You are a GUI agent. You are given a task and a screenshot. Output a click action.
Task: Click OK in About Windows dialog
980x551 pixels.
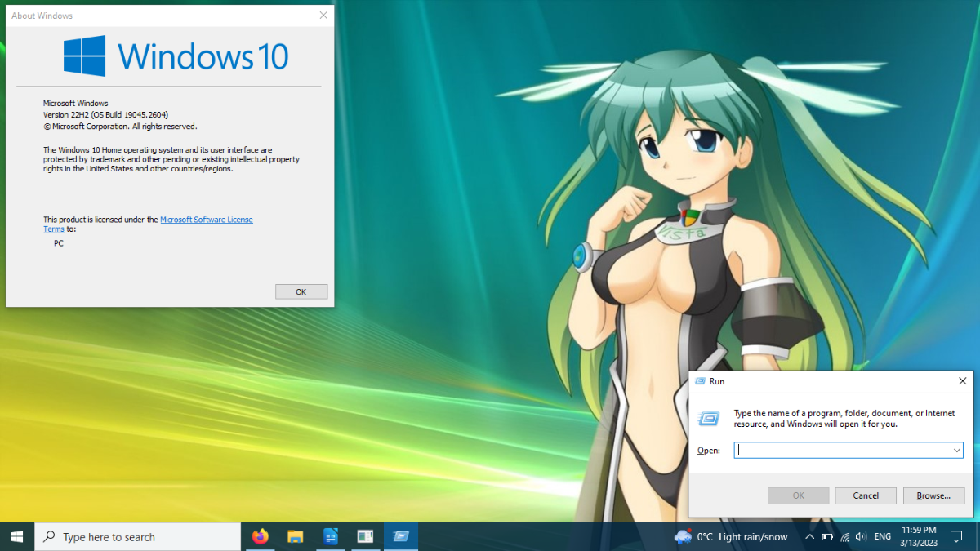301,291
